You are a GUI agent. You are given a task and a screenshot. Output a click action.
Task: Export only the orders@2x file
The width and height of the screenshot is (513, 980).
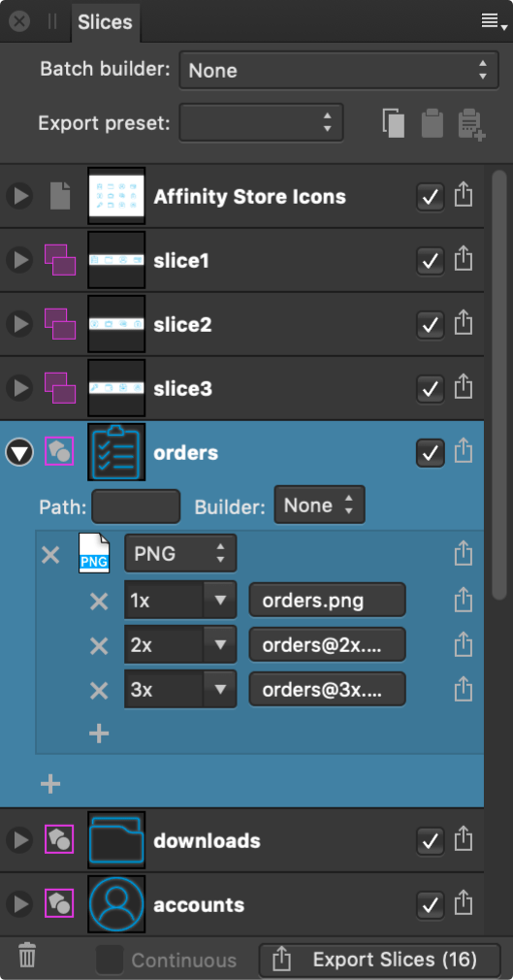point(463,645)
